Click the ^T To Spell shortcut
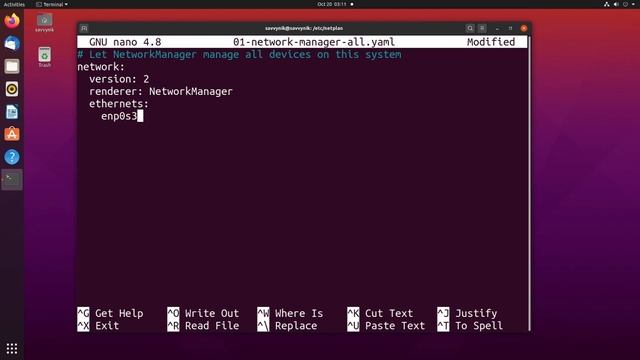The width and height of the screenshot is (640, 360). pyautogui.click(x=470, y=326)
